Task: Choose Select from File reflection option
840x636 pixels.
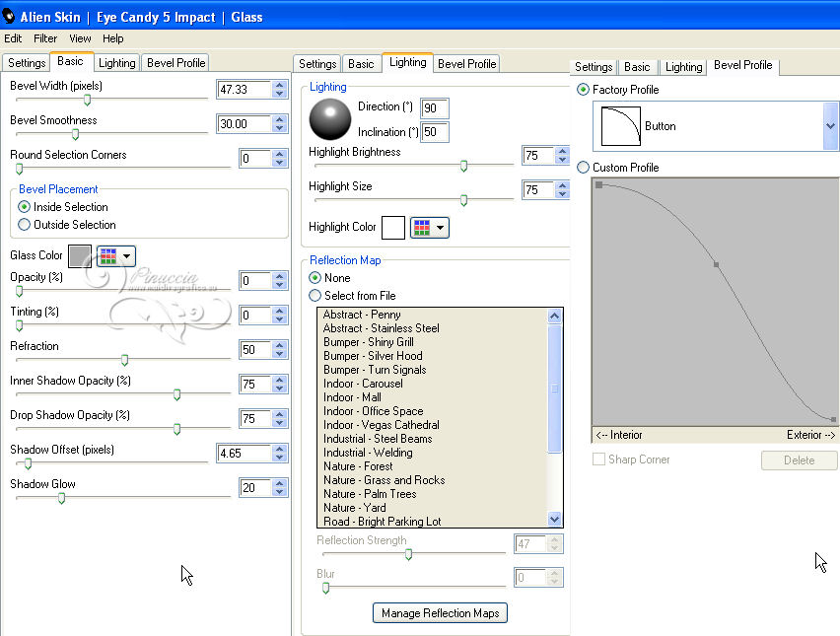Action: tap(315, 296)
